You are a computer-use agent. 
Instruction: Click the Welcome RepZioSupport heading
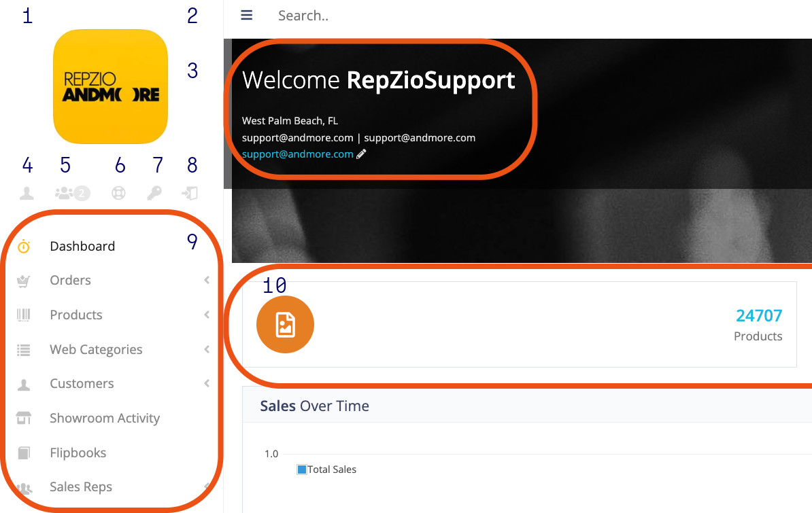point(379,80)
